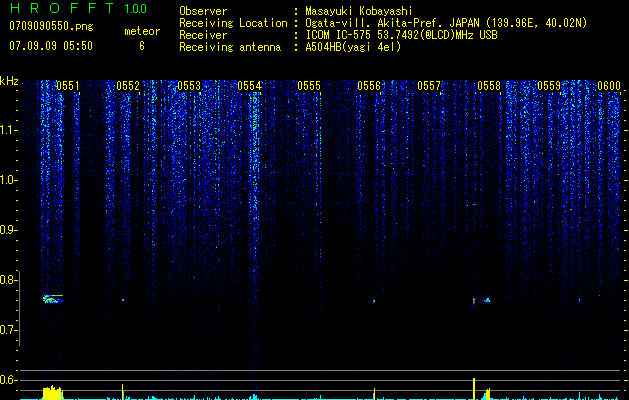
Task: Click the 0600 time marker
Action: (609, 86)
